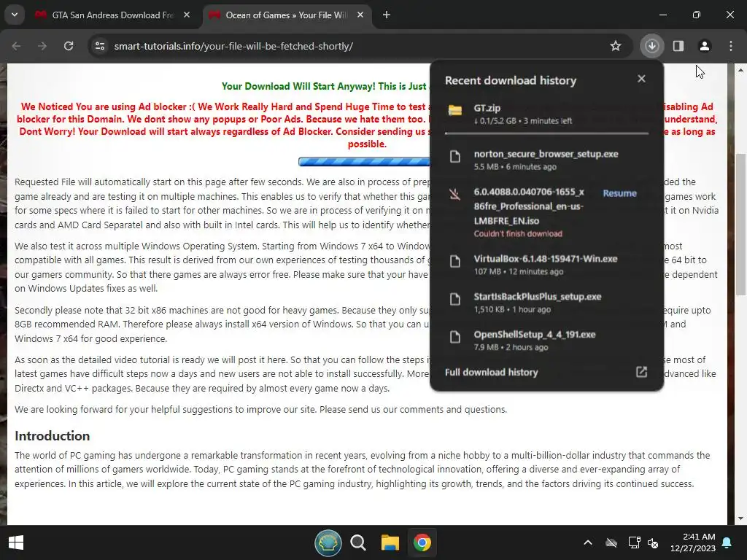The image size is (747, 560).
Task: Open norton_secure_browser_setup.exe download entry
Action: (546, 160)
